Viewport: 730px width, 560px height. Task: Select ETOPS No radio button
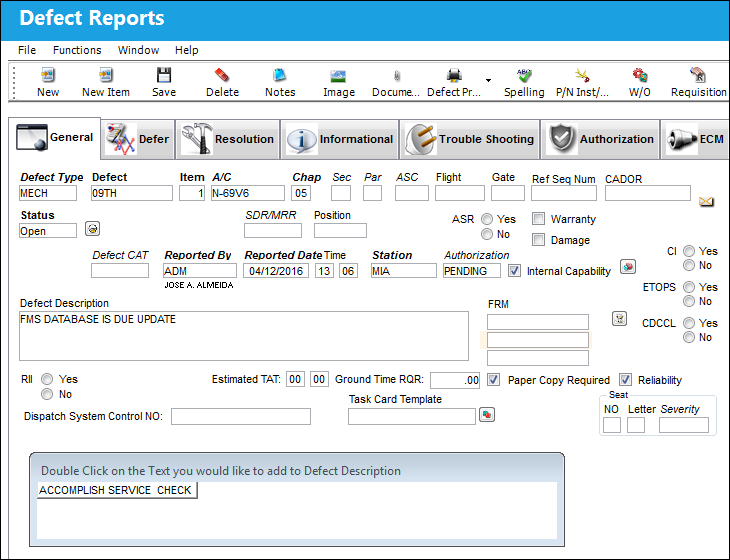[689, 301]
